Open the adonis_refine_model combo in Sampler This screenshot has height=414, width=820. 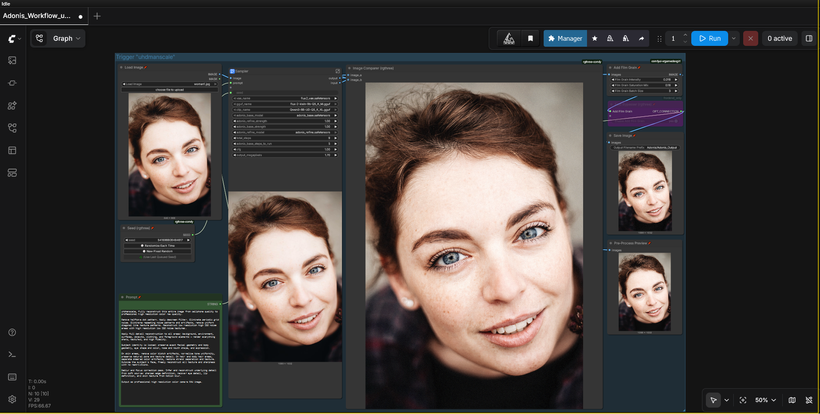click(285, 132)
